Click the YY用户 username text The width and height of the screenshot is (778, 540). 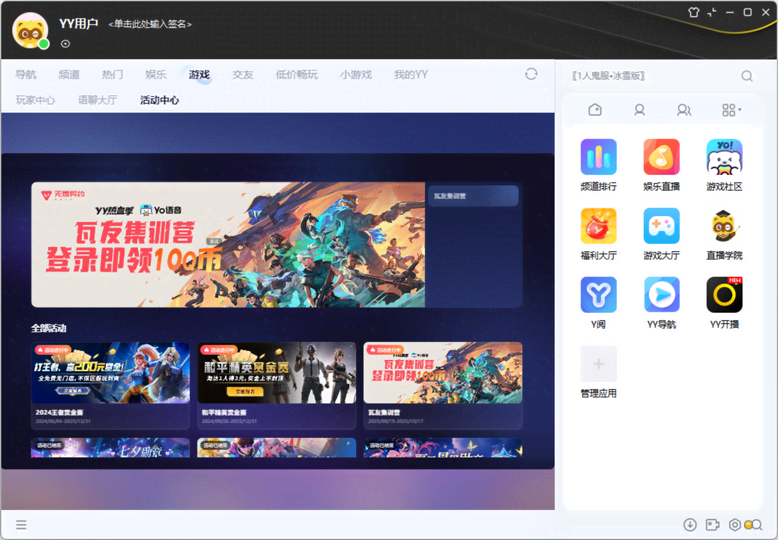click(x=78, y=23)
